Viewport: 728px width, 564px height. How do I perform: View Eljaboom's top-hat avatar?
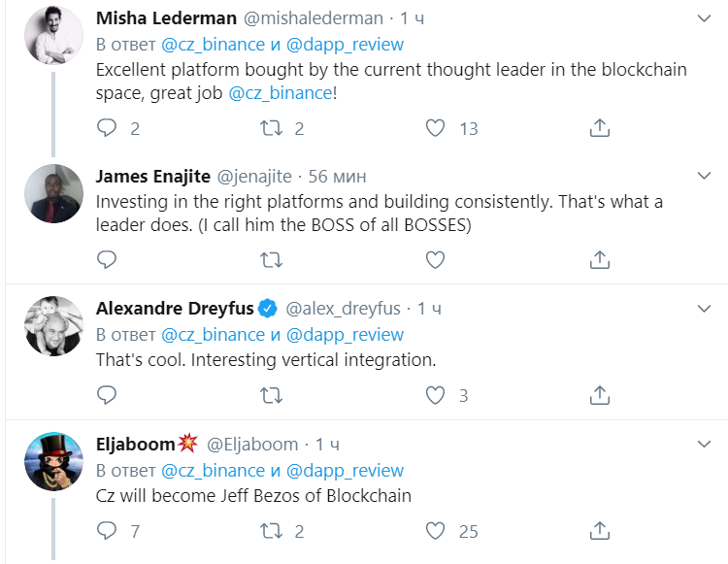click(53, 461)
